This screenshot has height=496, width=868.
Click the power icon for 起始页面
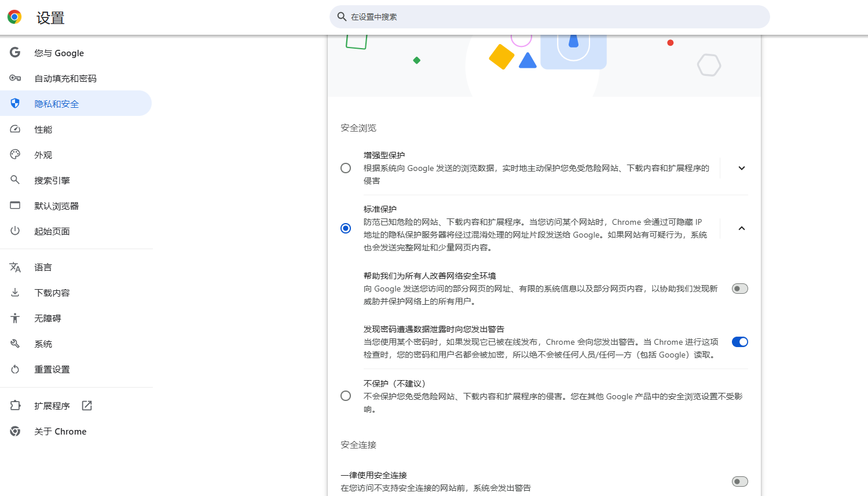(15, 231)
